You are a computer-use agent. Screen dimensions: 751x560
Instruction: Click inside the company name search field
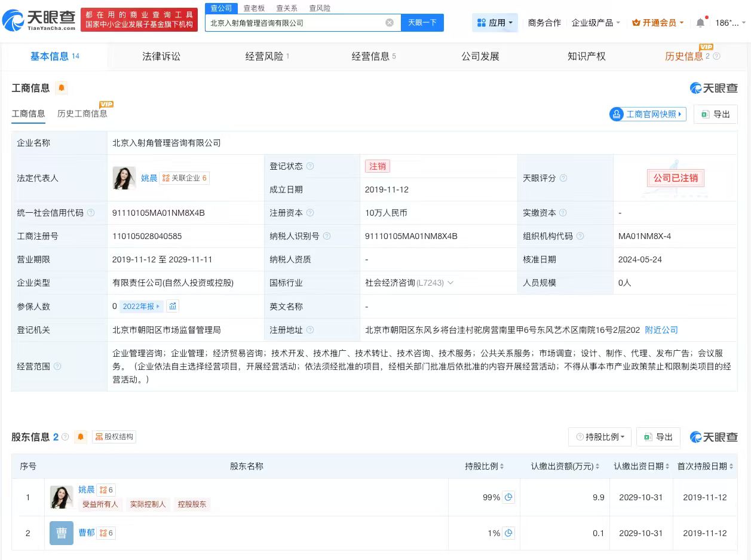299,22
